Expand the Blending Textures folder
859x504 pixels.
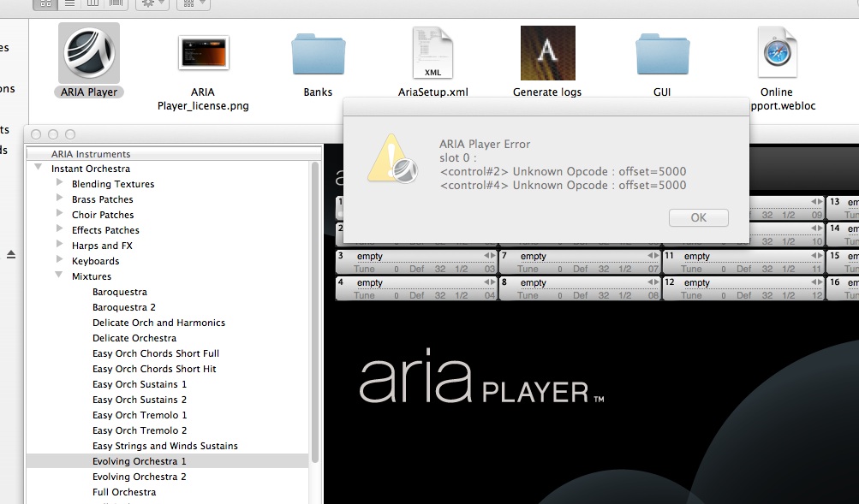59,184
